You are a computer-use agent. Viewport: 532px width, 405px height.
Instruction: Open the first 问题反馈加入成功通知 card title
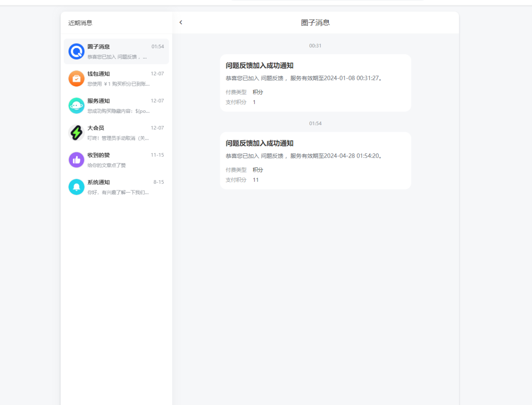tap(259, 66)
